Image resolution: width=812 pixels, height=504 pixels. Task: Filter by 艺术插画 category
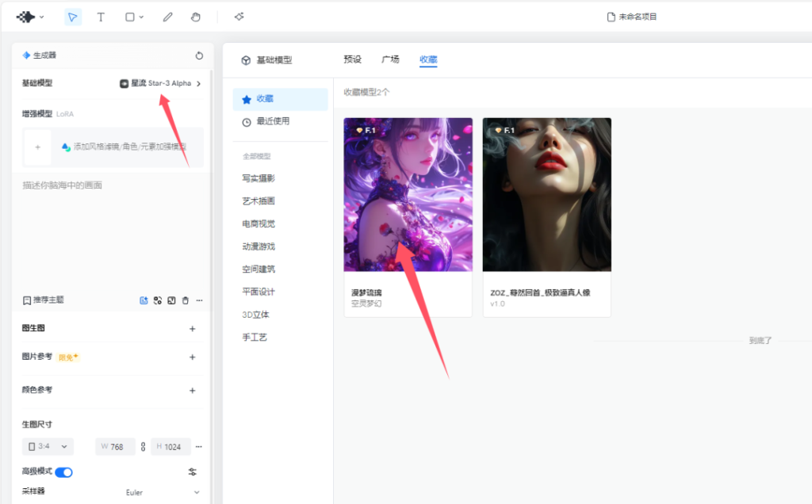[259, 201]
